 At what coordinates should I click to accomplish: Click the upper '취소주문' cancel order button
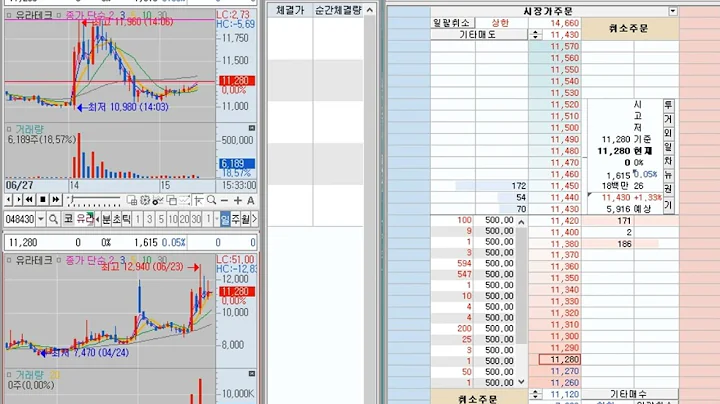630,28
